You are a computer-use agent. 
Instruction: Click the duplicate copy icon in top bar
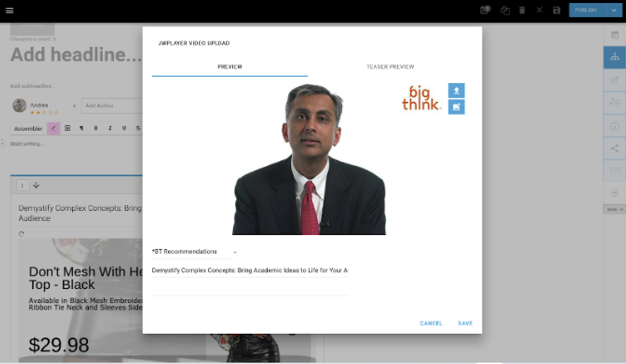click(505, 10)
